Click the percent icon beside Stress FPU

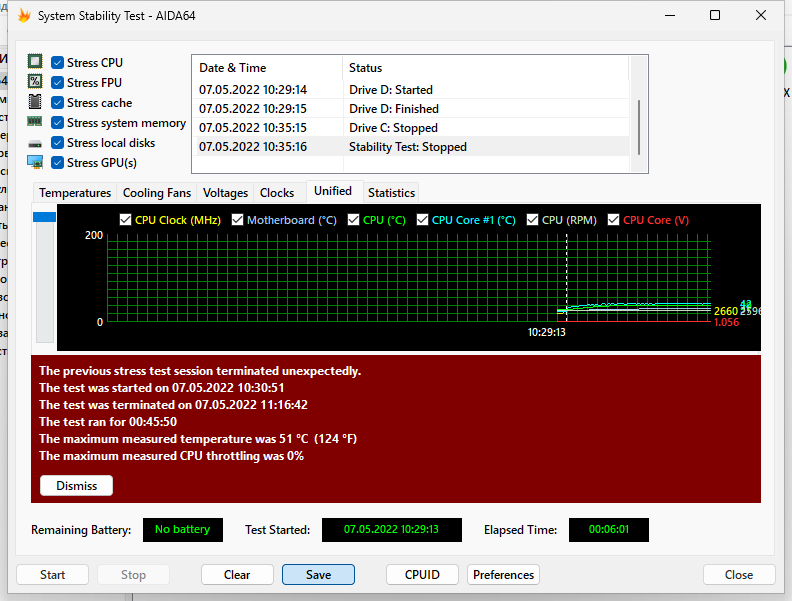[x=35, y=81]
